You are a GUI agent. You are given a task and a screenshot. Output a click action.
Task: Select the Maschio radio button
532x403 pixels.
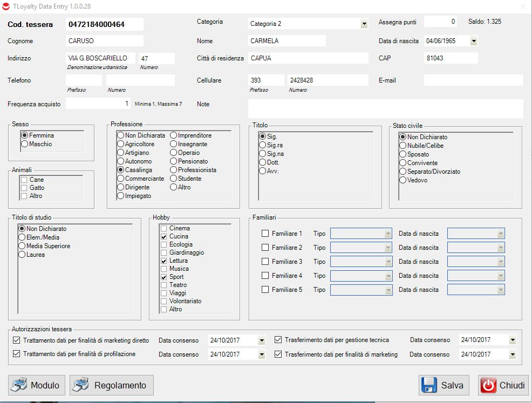[25, 145]
